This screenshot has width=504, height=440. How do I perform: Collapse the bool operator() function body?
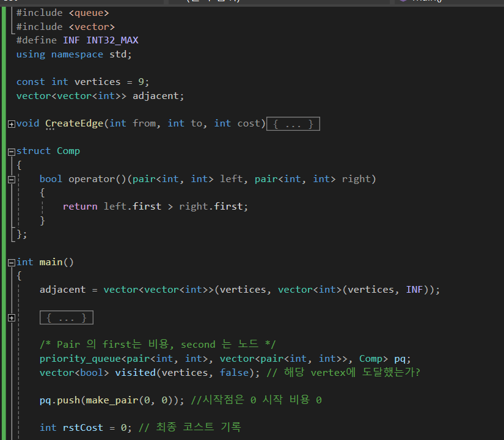coord(11,180)
